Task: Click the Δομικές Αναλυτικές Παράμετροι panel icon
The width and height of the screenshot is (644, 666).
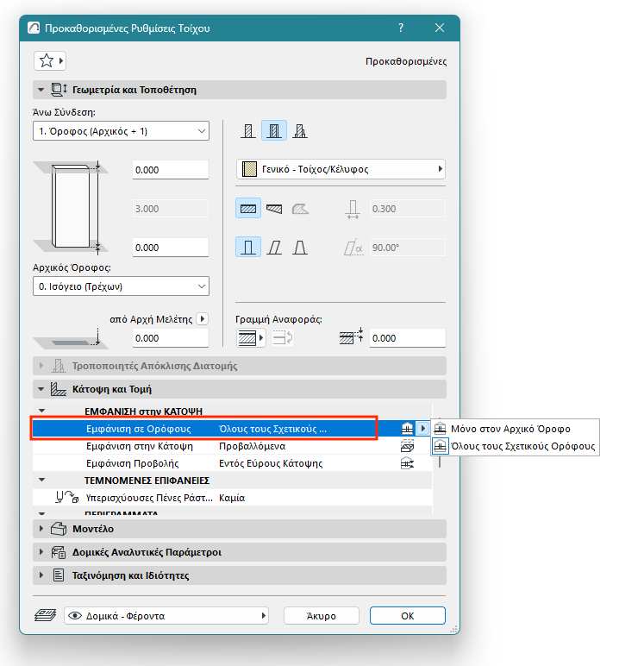Action: 59,552
